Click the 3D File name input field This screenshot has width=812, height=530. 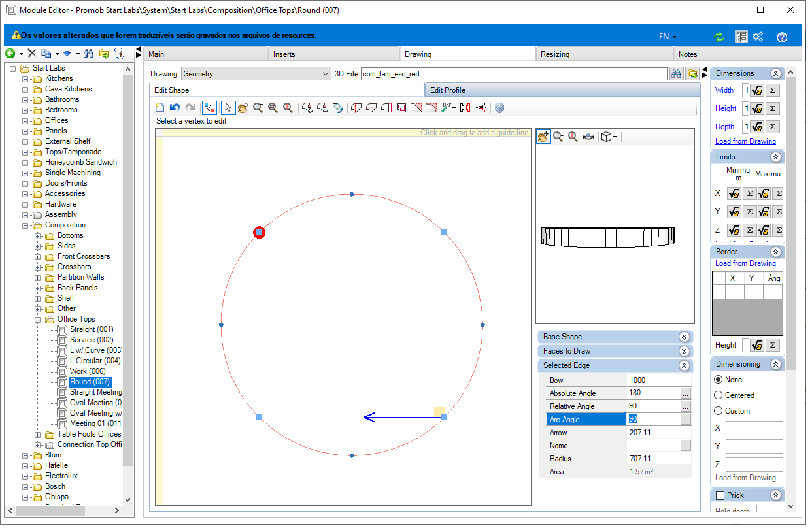tap(514, 74)
